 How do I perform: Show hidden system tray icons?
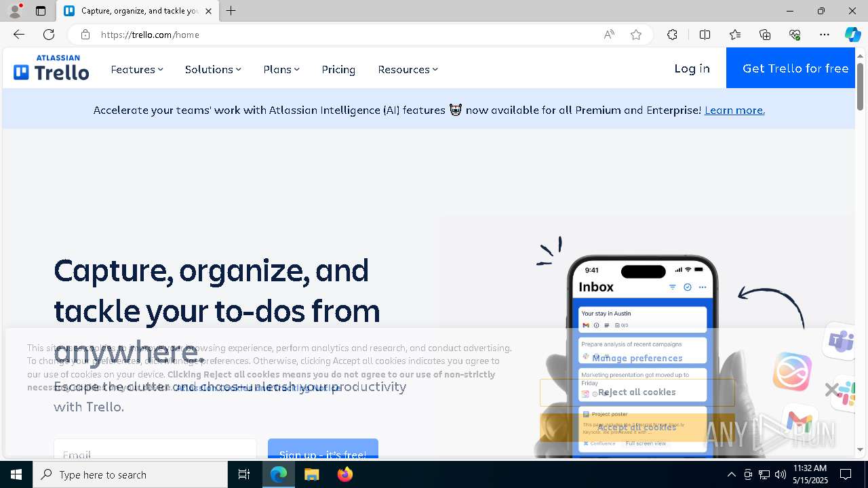pos(731,474)
